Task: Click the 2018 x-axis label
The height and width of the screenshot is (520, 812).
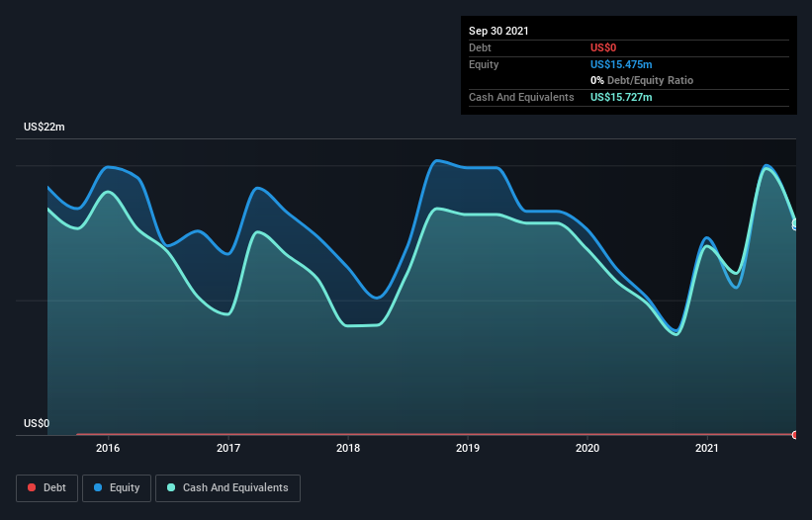Action: 348,448
